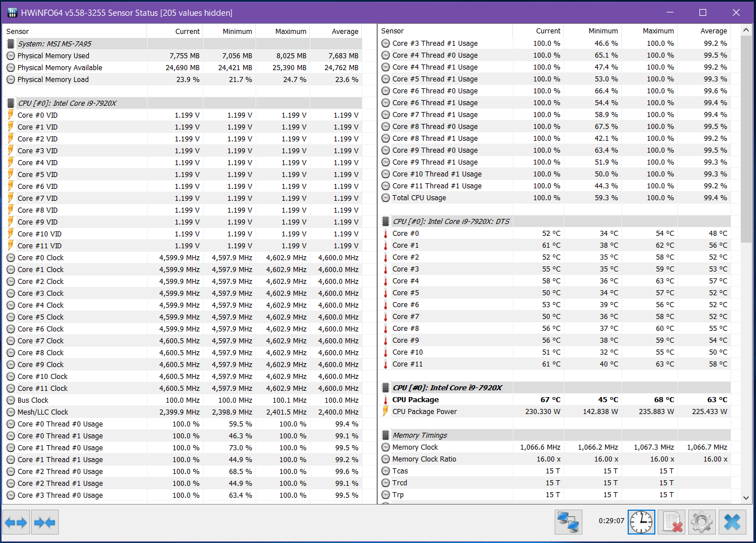Screen dimensions: 756x543
Task: Click the scrollbar up arrow
Action: pyautogui.click(x=746, y=30)
